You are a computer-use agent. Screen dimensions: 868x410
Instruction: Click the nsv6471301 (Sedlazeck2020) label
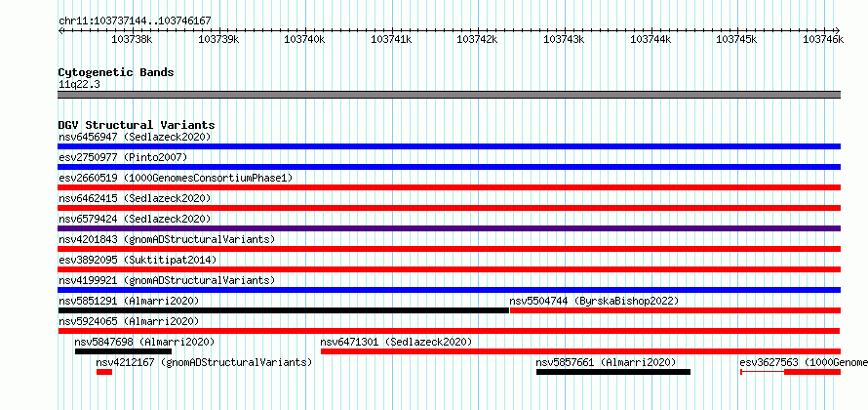tap(396, 342)
